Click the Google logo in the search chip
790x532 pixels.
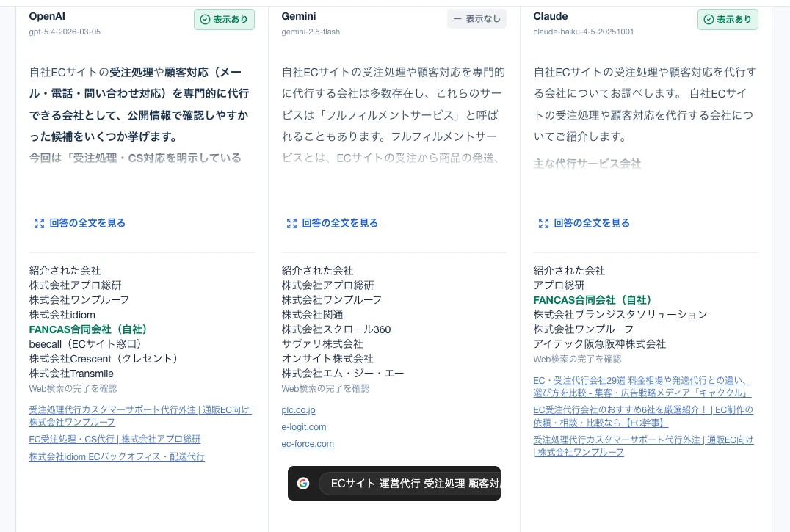tap(302, 484)
